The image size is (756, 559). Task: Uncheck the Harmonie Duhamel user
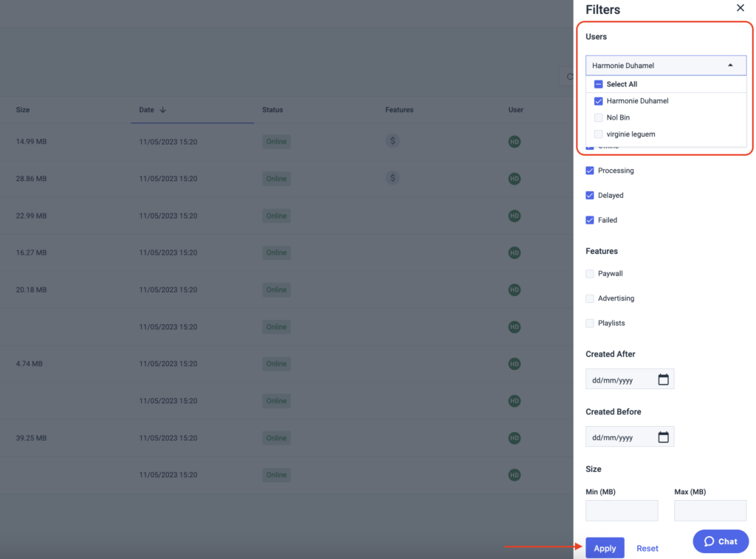tap(598, 100)
